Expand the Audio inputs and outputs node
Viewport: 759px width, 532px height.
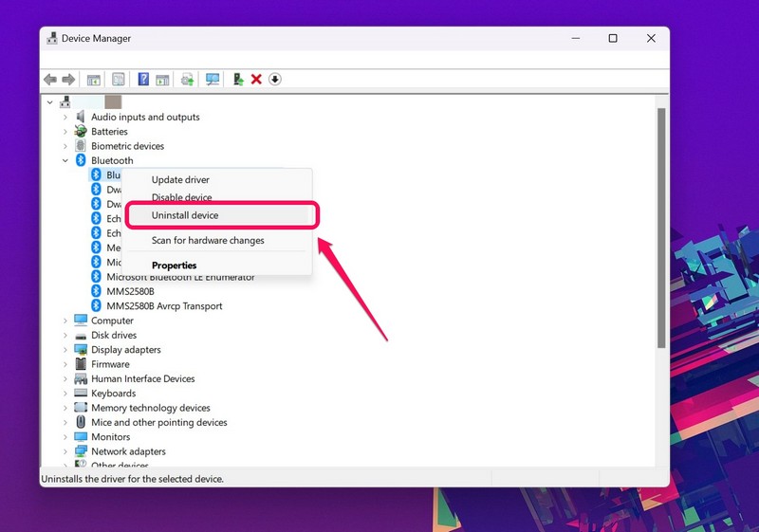[x=65, y=118]
